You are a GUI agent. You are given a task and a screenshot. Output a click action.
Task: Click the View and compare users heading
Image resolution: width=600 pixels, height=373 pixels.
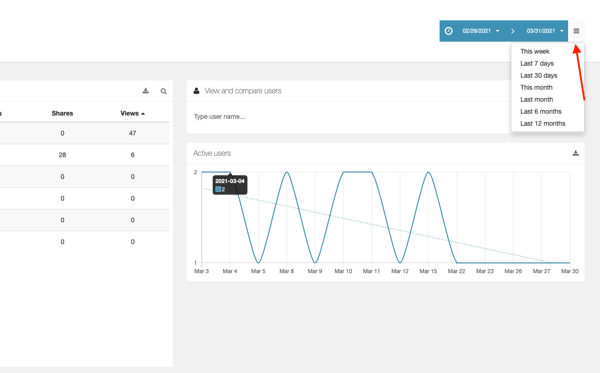pyautogui.click(x=243, y=91)
